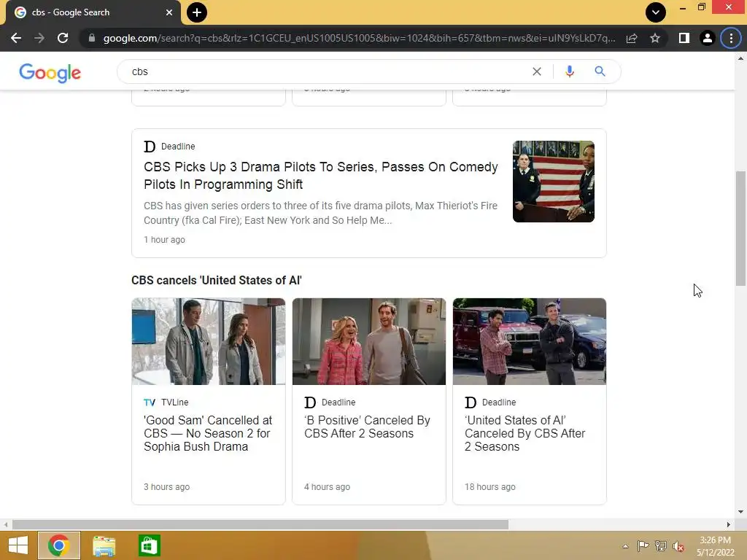747x560 pixels.
Task: Open 'United States of Al' Canceled headline
Action: click(x=525, y=433)
